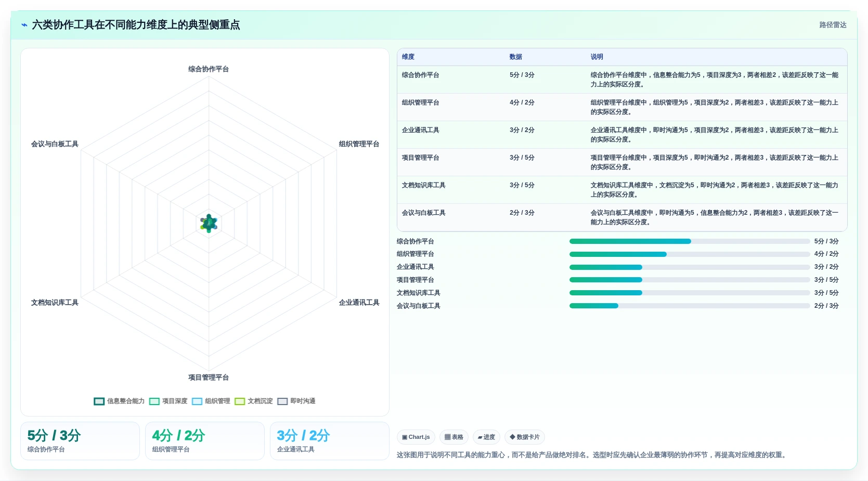Click the chart title 六类协作工具在不同能力维度上的典型侧重点
The width and height of the screenshot is (868, 481).
[x=136, y=25]
